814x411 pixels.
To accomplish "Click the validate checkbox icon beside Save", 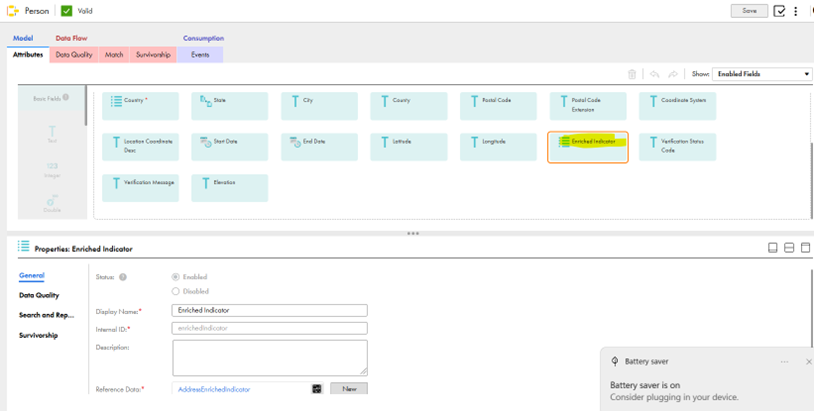I will coord(779,11).
